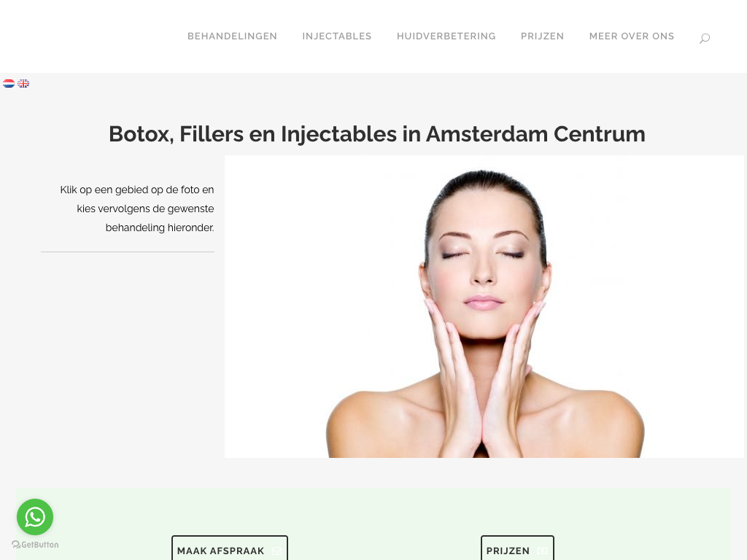Open the search magnifier icon
This screenshot has width=747, height=560.
[x=705, y=38]
